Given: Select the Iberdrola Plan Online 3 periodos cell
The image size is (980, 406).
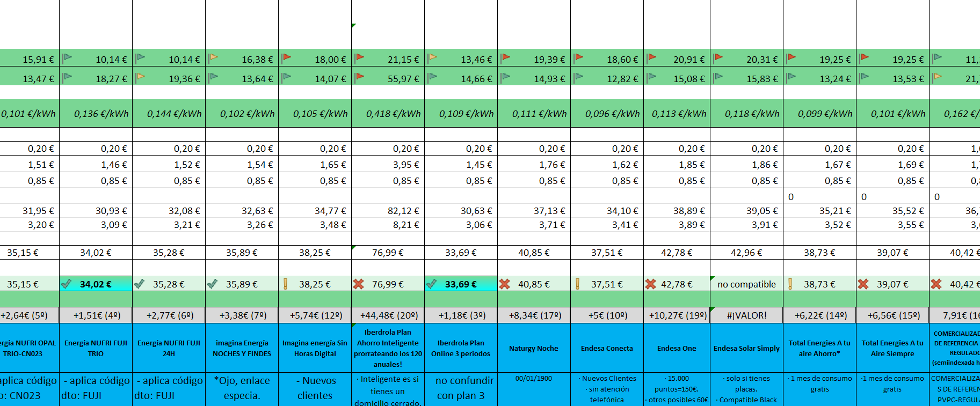Looking at the screenshot, I should [461, 348].
